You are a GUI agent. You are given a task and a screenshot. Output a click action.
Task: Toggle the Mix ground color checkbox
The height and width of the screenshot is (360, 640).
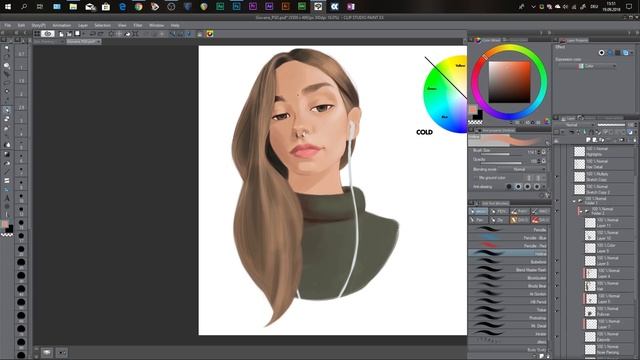tap(476, 178)
